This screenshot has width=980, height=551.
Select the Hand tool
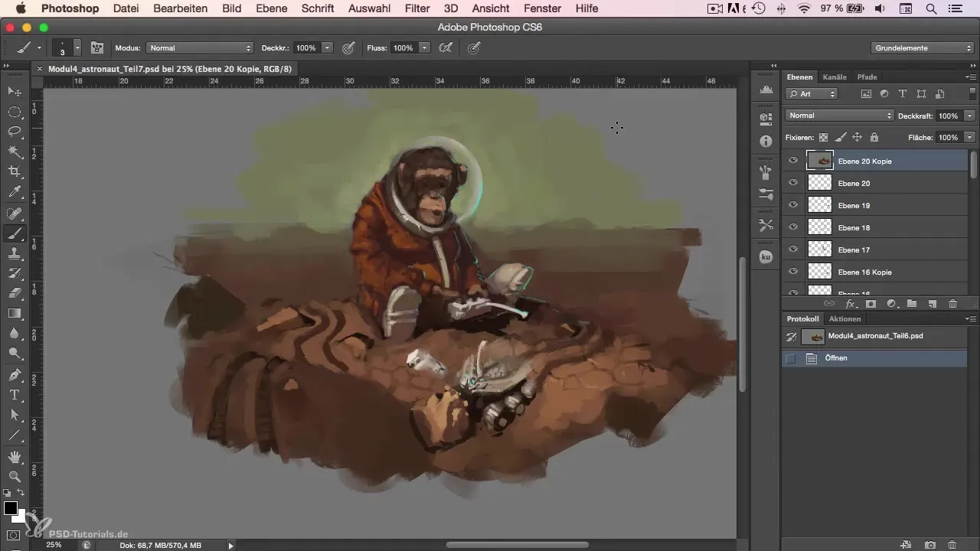pyautogui.click(x=15, y=456)
